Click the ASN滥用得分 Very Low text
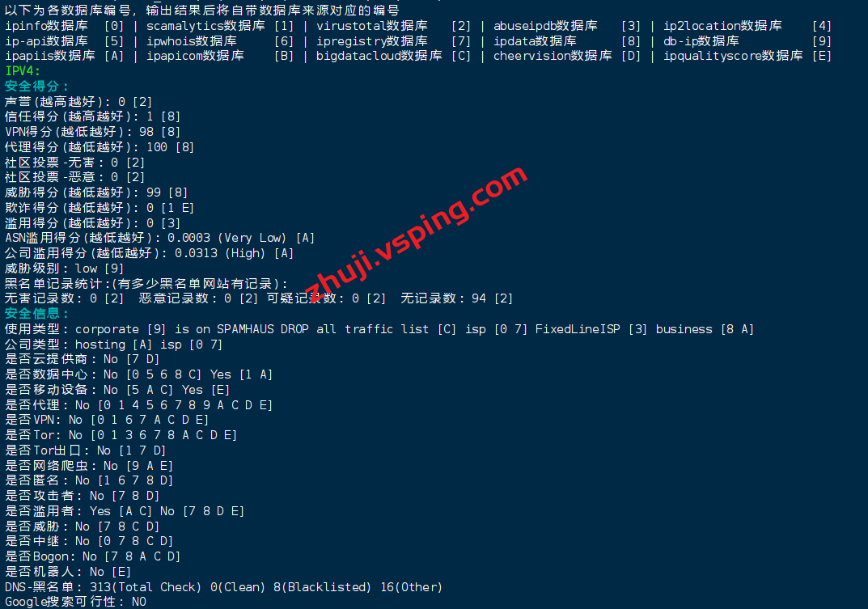The image size is (868, 609). point(252,238)
